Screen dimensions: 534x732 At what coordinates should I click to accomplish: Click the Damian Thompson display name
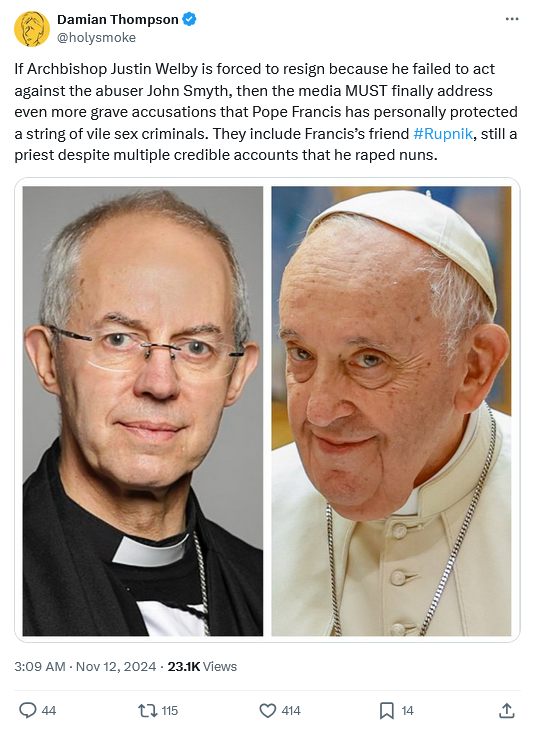point(118,19)
